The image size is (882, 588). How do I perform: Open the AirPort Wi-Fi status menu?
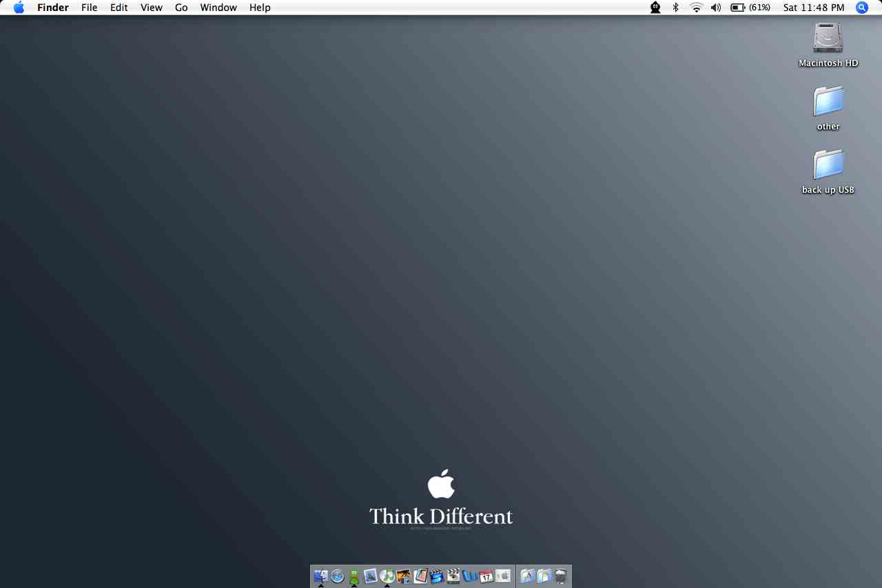[x=697, y=8]
